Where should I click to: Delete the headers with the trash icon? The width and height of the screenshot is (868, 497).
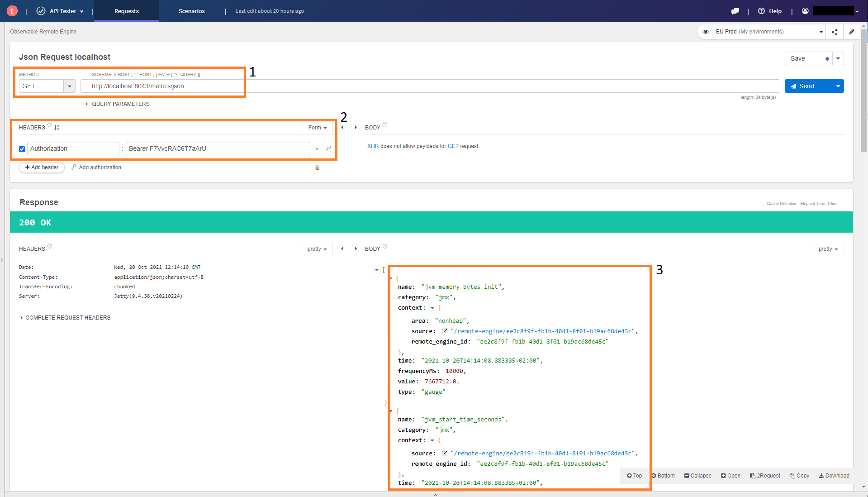click(x=317, y=167)
